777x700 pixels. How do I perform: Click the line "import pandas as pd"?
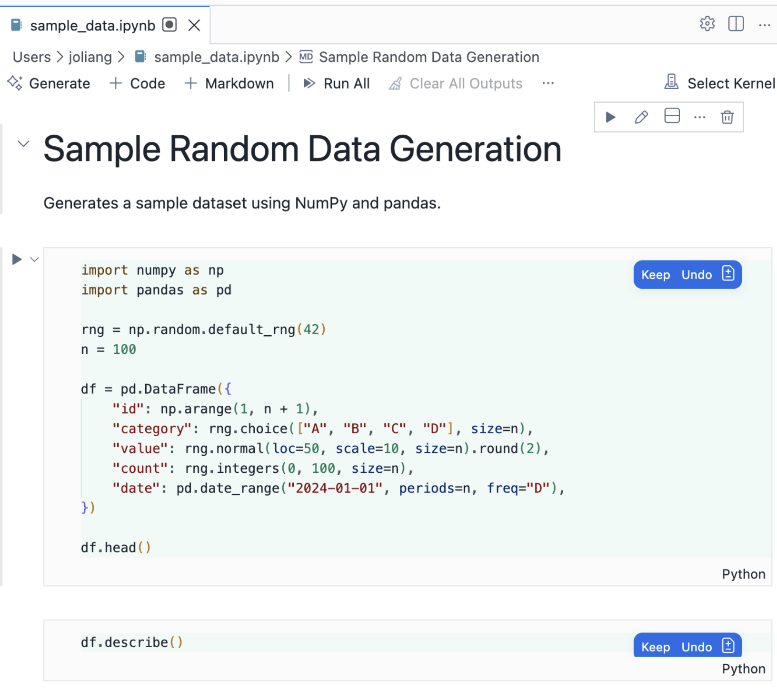[156, 290]
